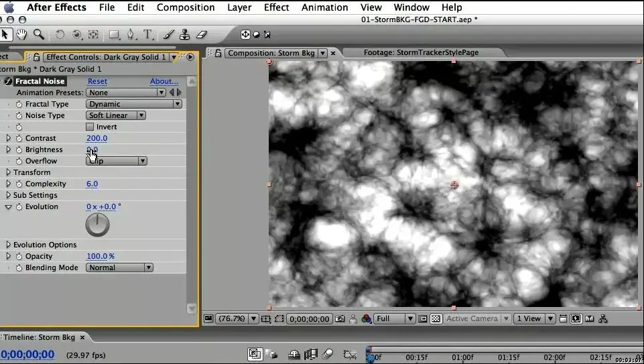Select the Eraser tool
Screen dimensions: 644x364
(x=202, y=34)
